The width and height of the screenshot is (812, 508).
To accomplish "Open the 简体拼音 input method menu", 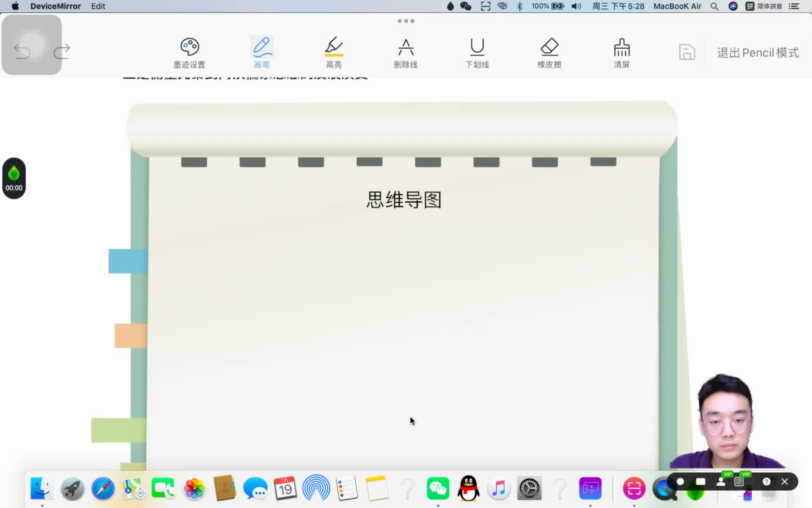I will point(764,6).
